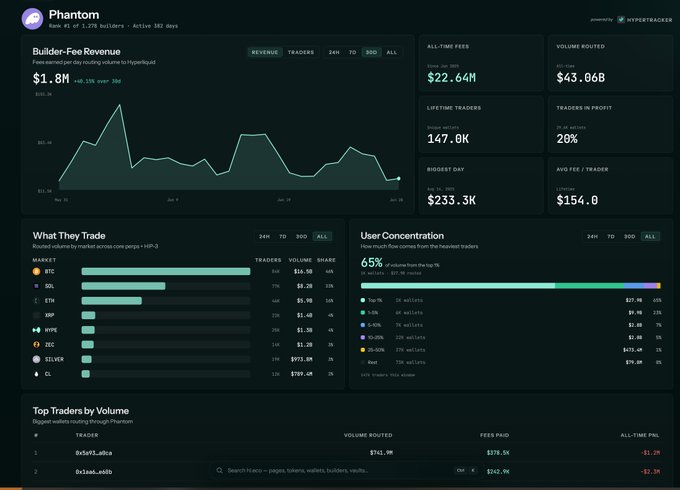Click the ETH market icon
Image resolution: width=680 pixels, height=490 pixels.
point(36,301)
